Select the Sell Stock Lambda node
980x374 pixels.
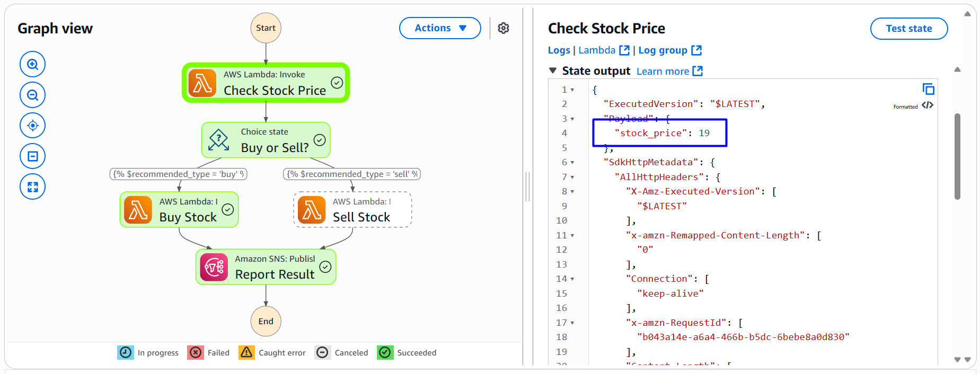pyautogui.click(x=352, y=210)
